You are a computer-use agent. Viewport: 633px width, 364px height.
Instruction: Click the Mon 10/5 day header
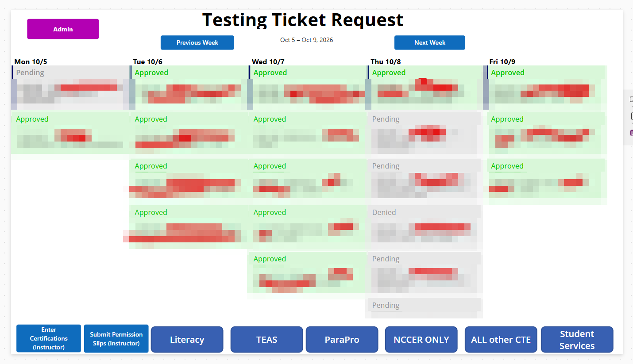point(31,61)
